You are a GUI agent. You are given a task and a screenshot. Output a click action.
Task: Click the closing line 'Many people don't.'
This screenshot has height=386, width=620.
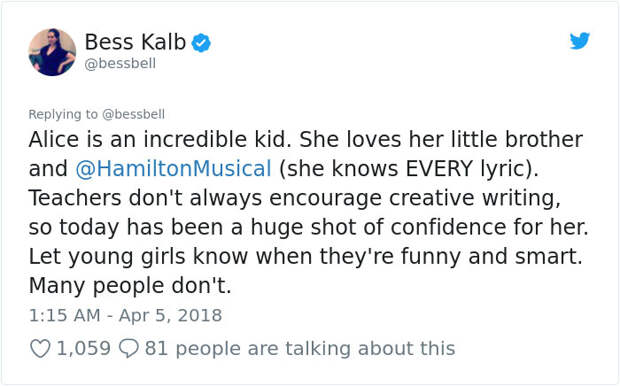130,286
